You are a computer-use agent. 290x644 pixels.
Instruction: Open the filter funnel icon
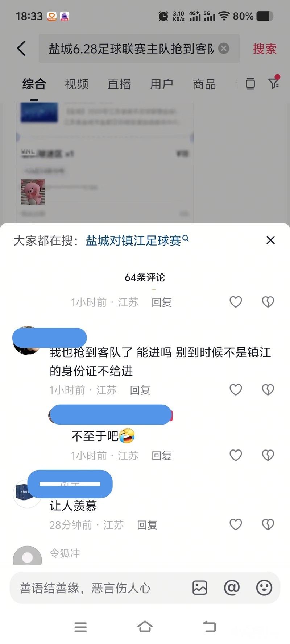point(274,83)
